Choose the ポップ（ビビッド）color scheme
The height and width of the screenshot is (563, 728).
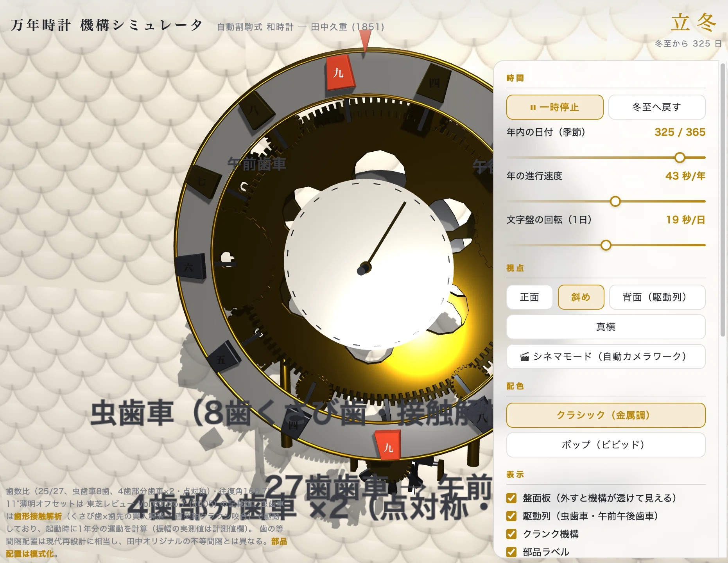coord(606,445)
